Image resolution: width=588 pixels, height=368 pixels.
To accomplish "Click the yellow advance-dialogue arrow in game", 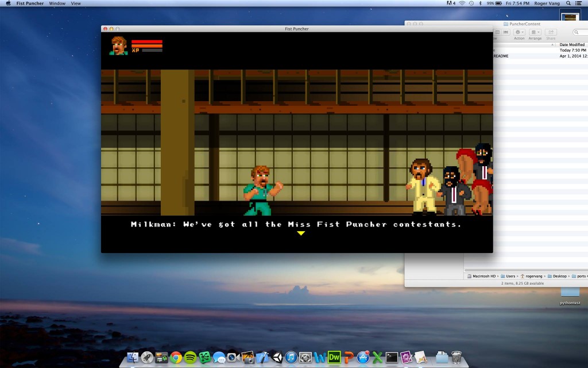I will click(301, 233).
